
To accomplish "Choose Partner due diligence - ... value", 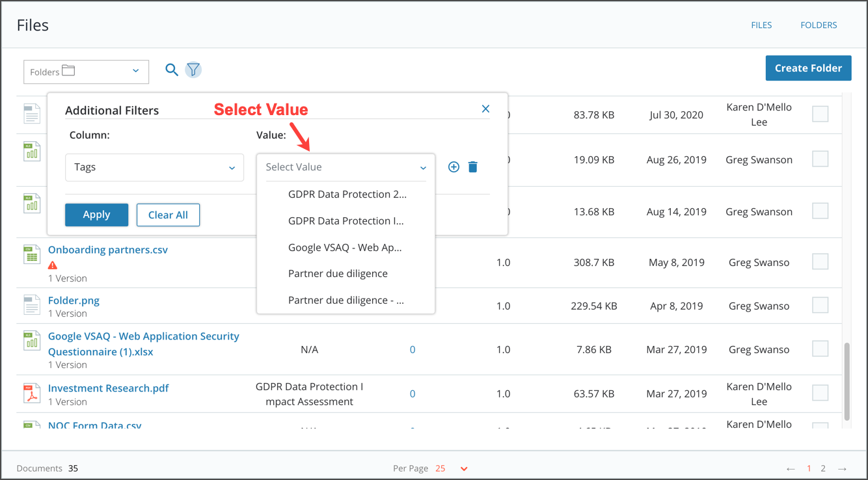I will (x=346, y=300).
